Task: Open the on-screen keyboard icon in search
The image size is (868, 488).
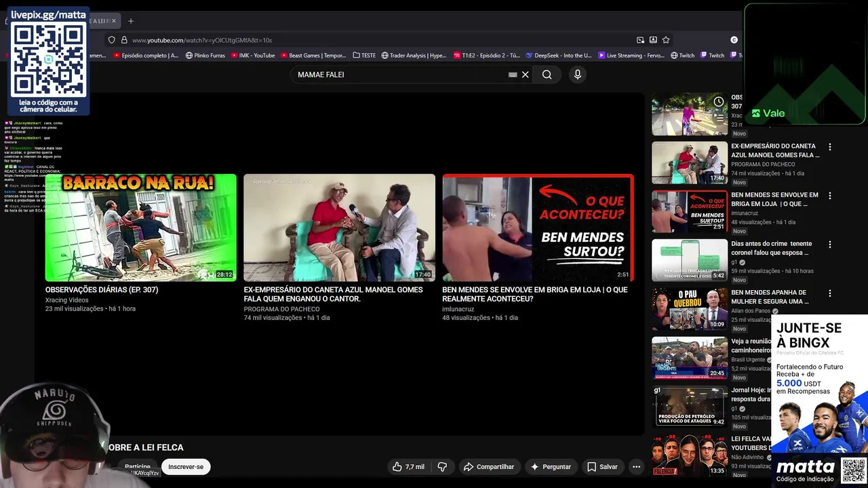Action: (x=513, y=75)
